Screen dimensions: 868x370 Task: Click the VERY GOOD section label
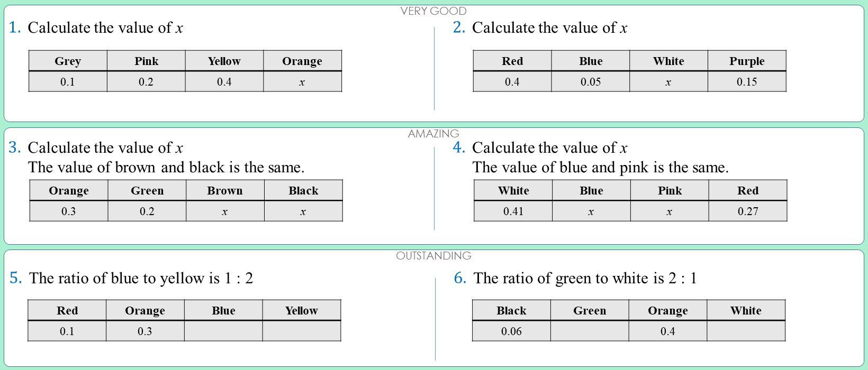pos(433,11)
